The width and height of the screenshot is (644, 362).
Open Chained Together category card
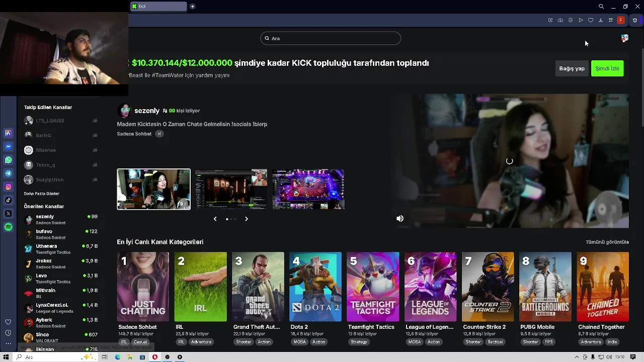(603, 287)
